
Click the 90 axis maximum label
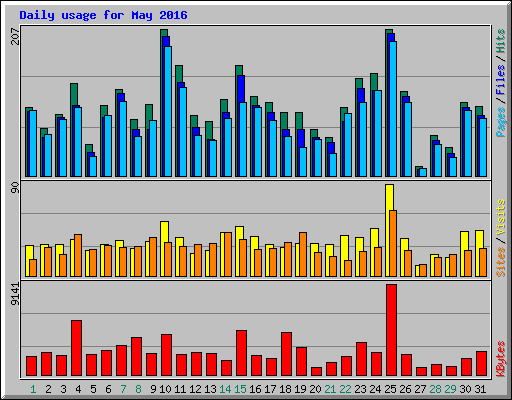pos(15,188)
